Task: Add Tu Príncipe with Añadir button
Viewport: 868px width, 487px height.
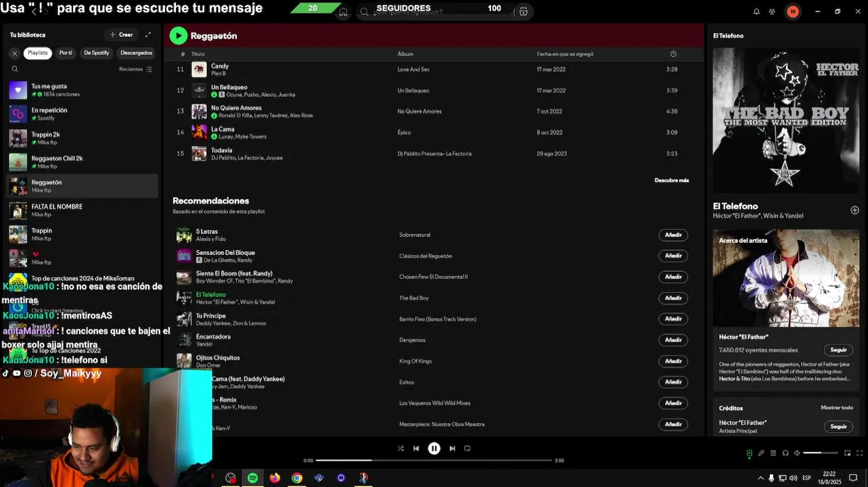Action: pyautogui.click(x=673, y=319)
